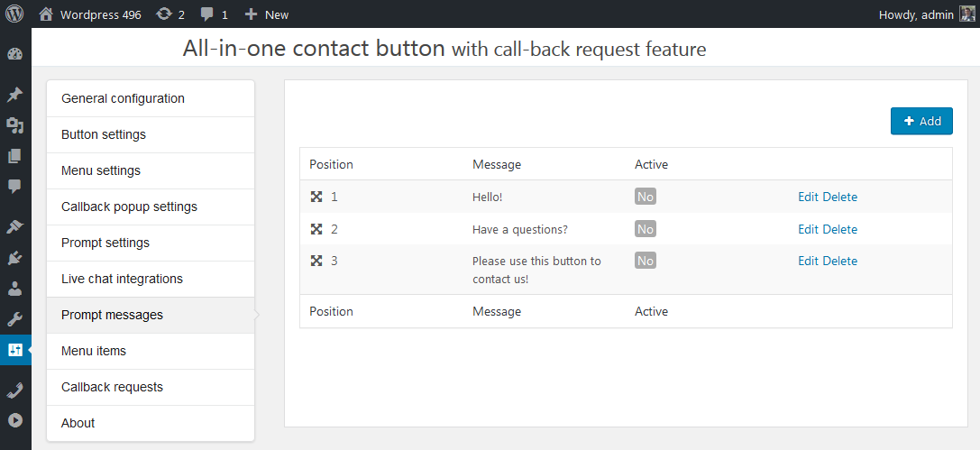
Task: Open the Plugins sidebar icon
Action: 14,259
